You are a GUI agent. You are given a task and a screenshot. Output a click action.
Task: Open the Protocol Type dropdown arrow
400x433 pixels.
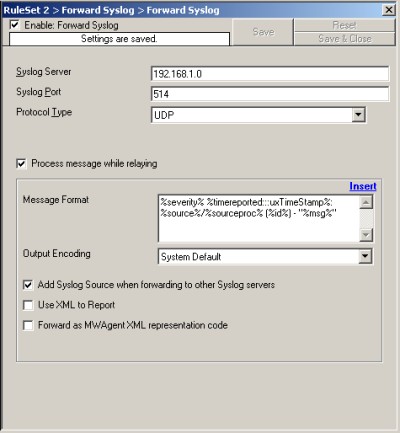358,115
